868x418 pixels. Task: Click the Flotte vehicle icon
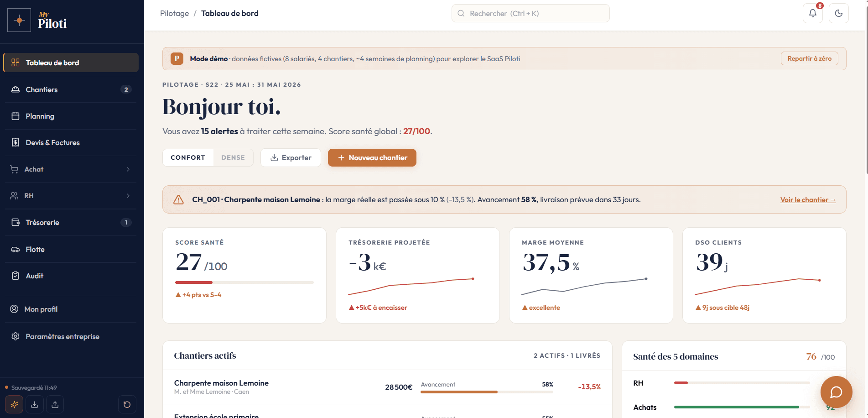[x=16, y=249]
